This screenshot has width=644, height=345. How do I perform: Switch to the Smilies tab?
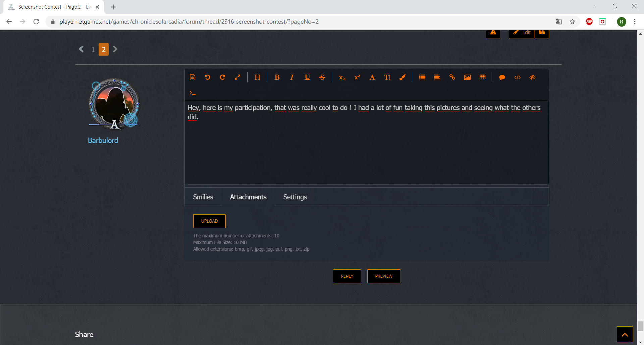point(203,197)
